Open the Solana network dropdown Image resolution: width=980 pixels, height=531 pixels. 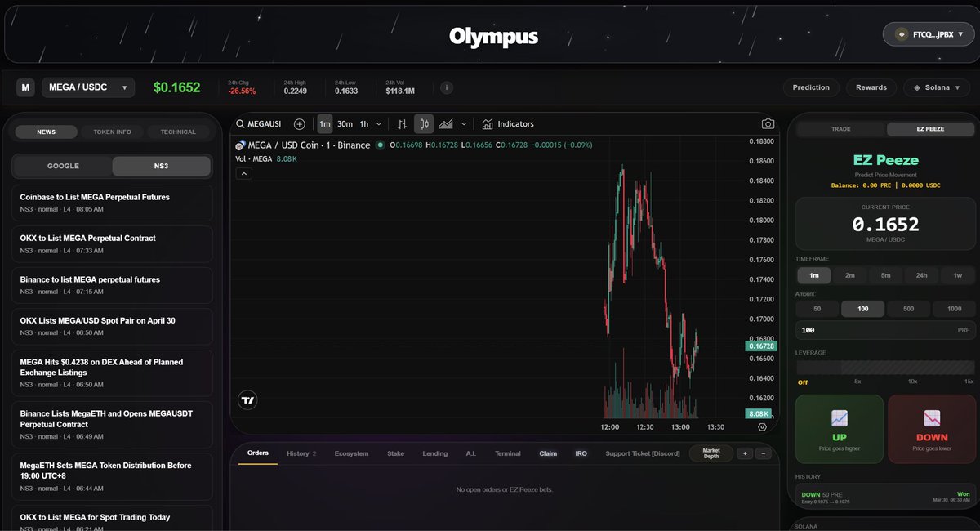click(x=938, y=87)
